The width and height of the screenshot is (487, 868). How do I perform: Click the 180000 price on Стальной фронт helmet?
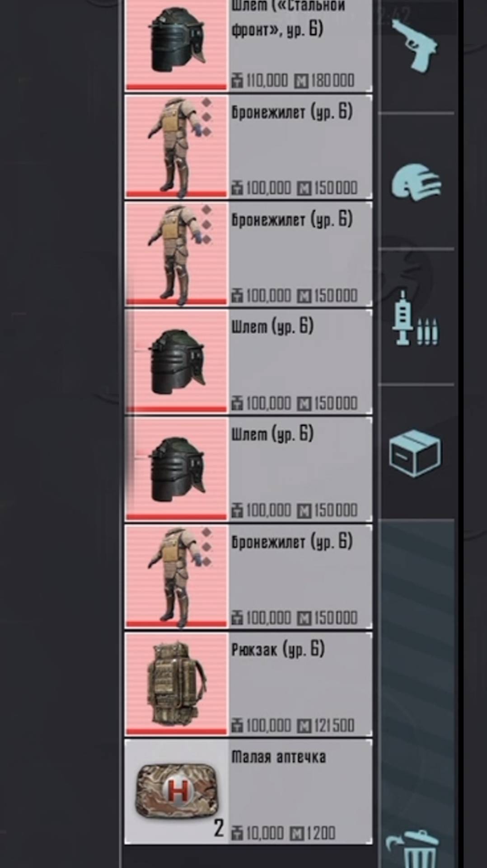tap(332, 80)
